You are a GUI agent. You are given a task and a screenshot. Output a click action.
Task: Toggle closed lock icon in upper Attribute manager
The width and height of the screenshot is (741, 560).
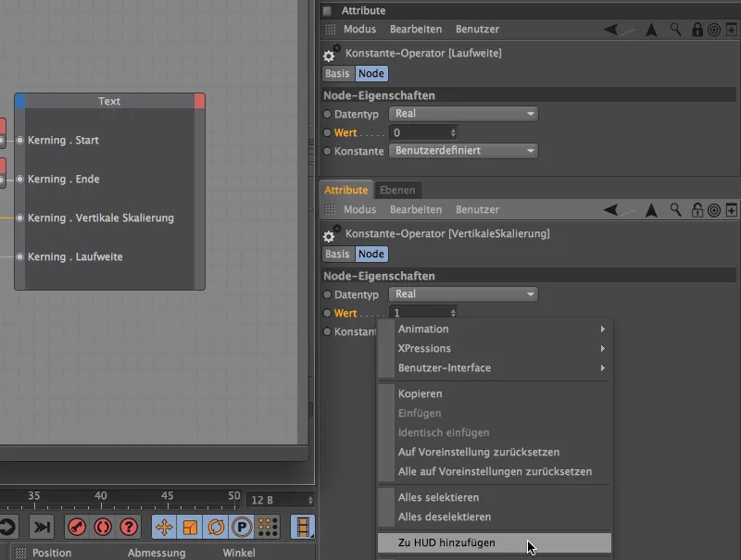pos(697,30)
